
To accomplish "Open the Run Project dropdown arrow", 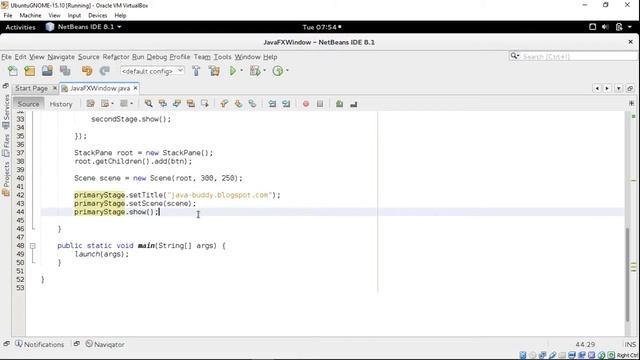I will (x=242, y=71).
